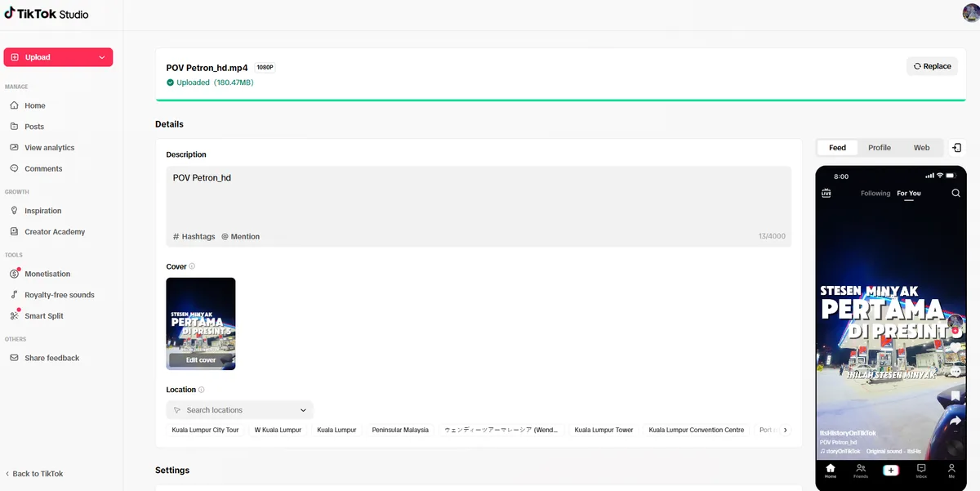This screenshot has height=491, width=980.
Task: Click plus create button in preview
Action: click(x=891, y=471)
